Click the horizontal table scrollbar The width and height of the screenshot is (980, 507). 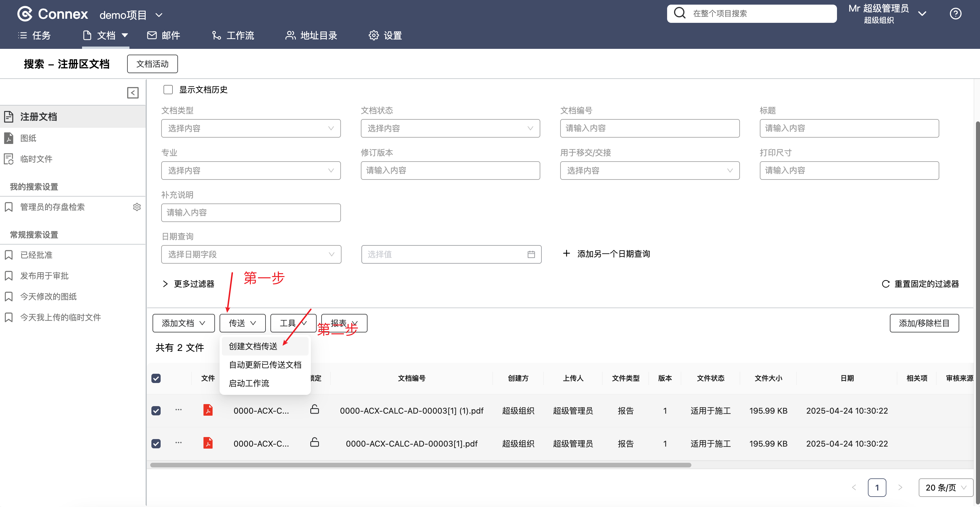pyautogui.click(x=420, y=465)
